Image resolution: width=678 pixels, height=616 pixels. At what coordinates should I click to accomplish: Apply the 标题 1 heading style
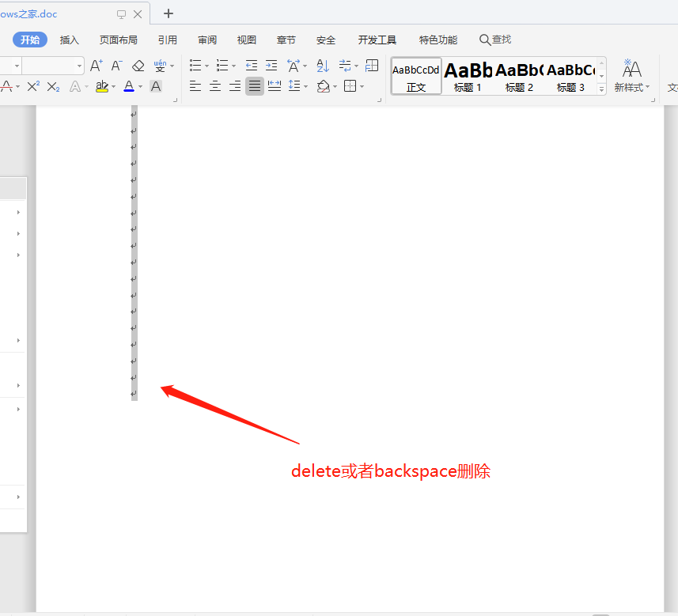point(468,76)
